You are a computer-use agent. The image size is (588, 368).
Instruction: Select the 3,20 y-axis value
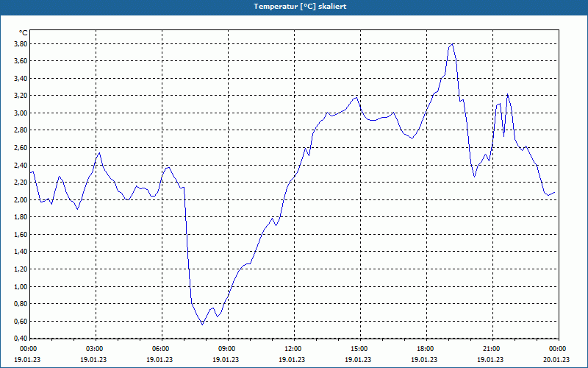click(21, 96)
